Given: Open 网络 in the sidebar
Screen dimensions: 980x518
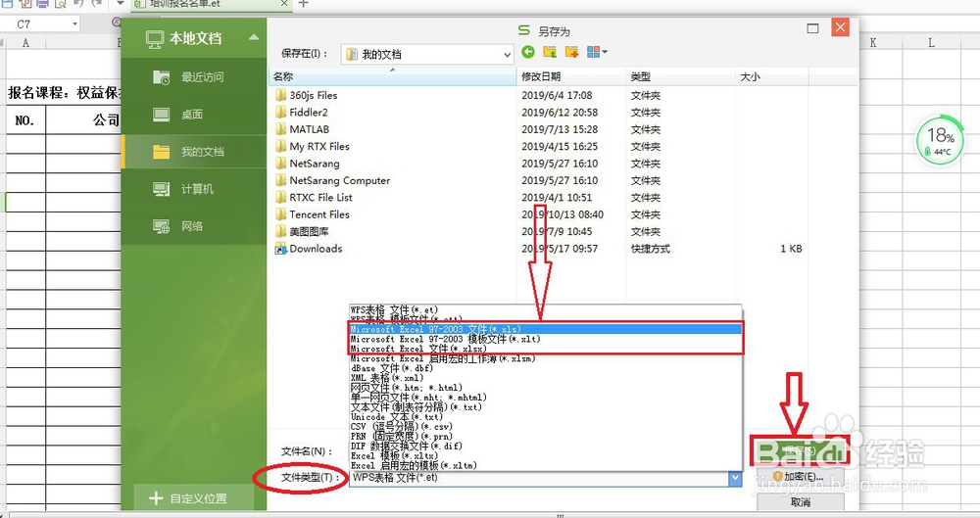Looking at the screenshot, I should 194,226.
